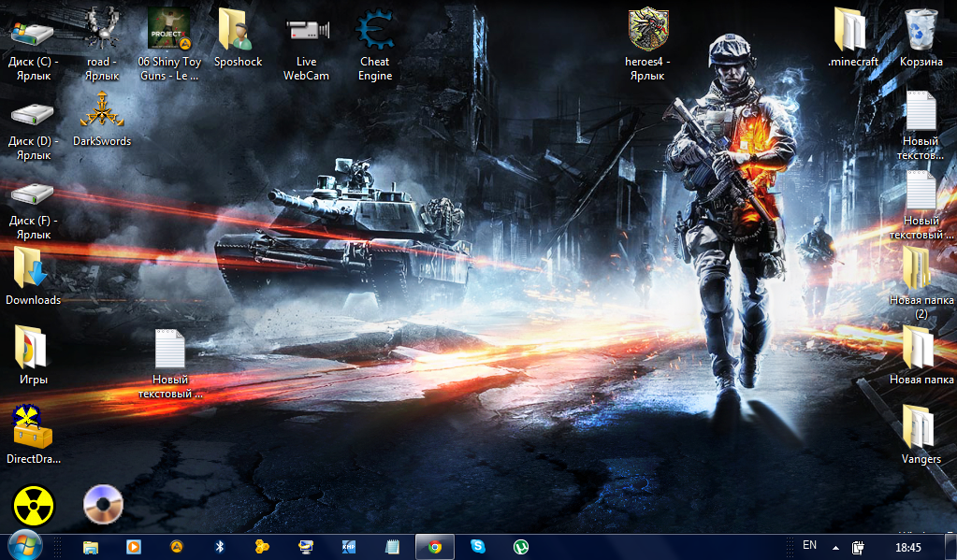Open the KMP player taskbar icon

click(349, 547)
